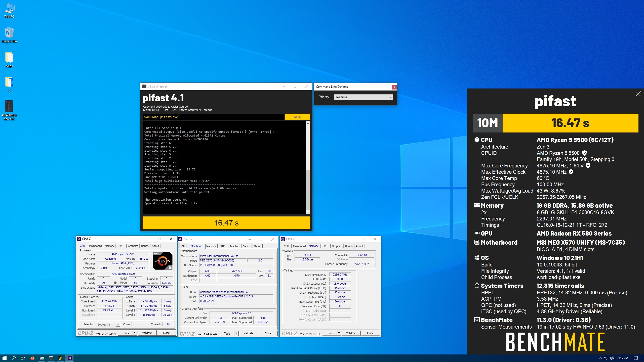The width and height of the screenshot is (644, 362).
Task: Click the workload-pifast.exe path field
Action: click(213, 117)
